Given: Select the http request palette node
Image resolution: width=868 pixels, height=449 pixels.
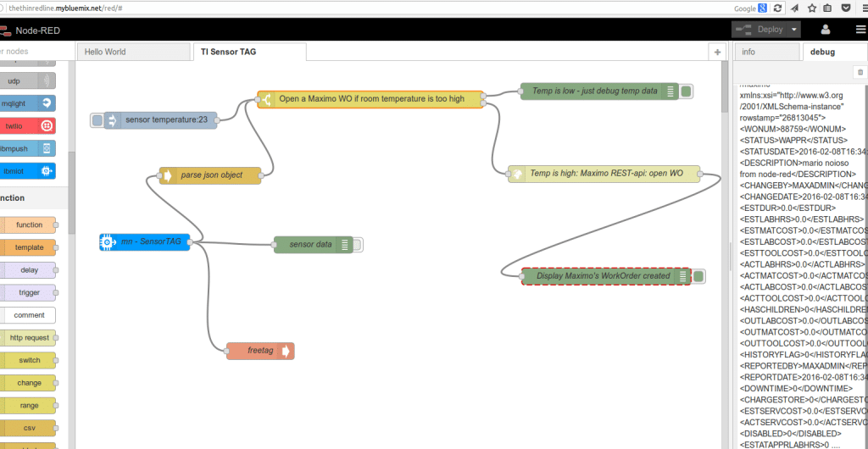Looking at the screenshot, I should coord(29,338).
